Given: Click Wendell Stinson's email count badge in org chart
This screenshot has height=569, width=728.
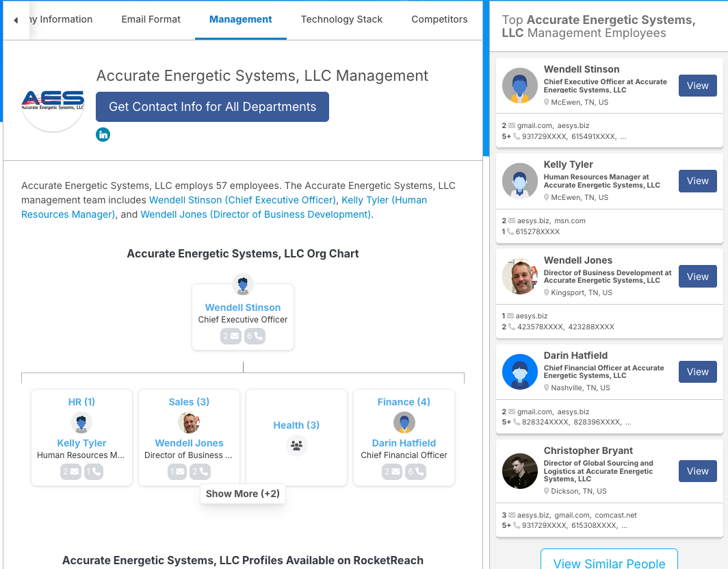Looking at the screenshot, I should point(231,336).
